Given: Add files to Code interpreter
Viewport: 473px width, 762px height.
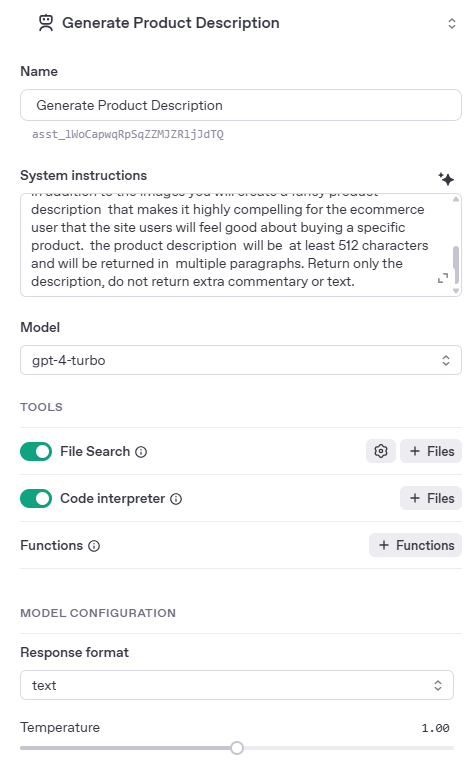Looking at the screenshot, I should coord(431,498).
